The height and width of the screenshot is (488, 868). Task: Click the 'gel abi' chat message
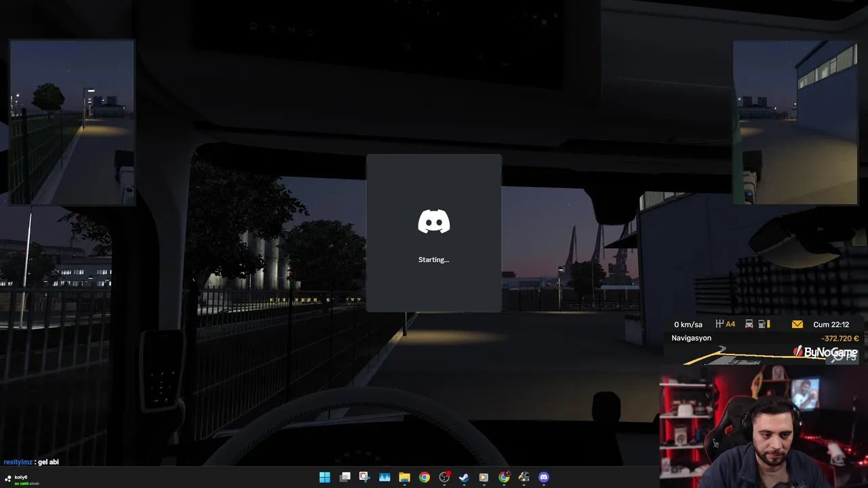click(48, 462)
